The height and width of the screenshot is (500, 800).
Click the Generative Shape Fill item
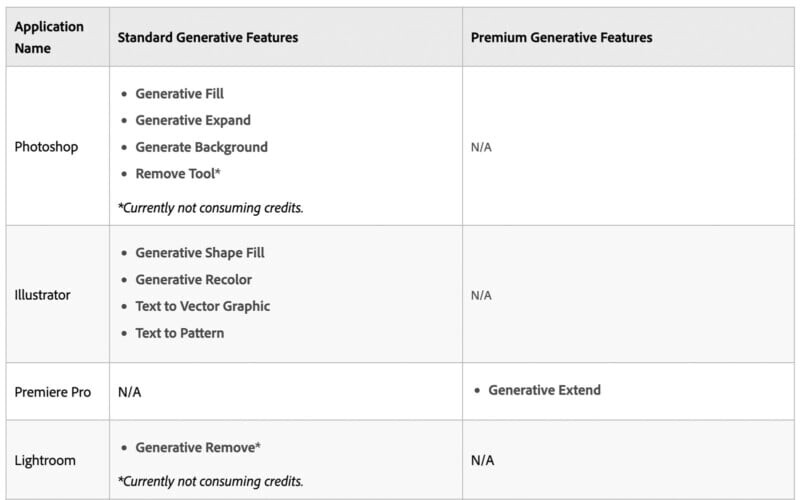(200, 253)
